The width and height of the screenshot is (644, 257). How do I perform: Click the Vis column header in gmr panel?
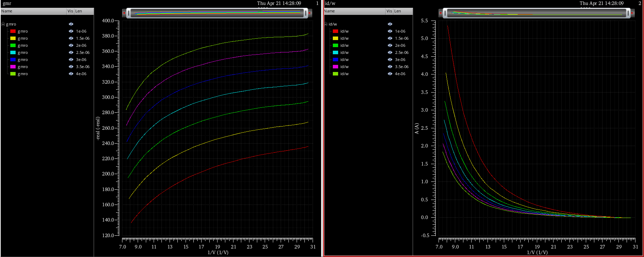point(70,11)
